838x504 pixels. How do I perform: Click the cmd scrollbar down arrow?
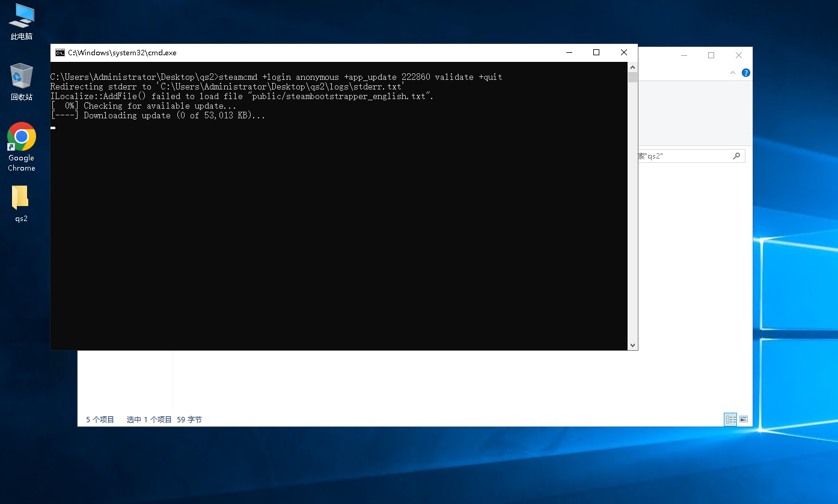pyautogui.click(x=632, y=345)
